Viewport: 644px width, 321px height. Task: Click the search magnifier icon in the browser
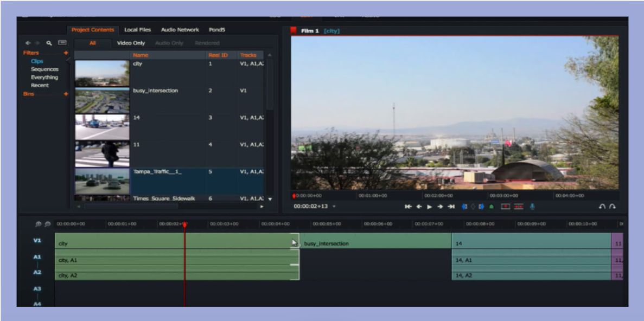click(49, 43)
